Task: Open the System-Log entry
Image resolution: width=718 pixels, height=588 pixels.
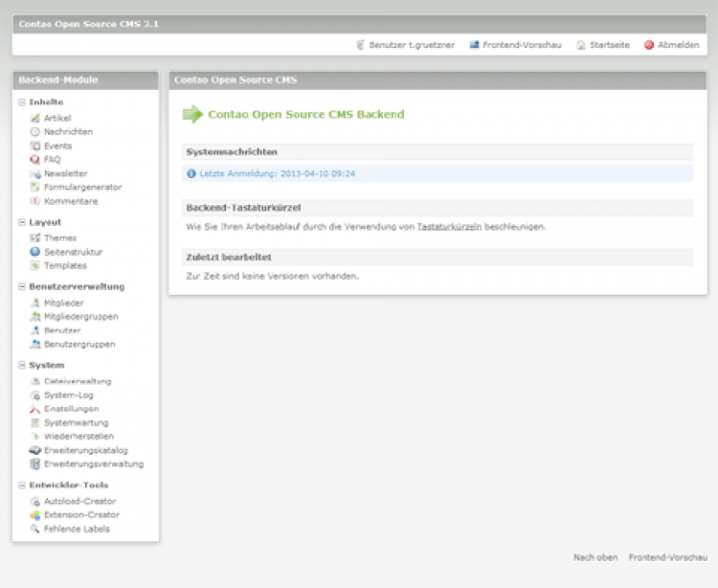Action: pos(68,396)
